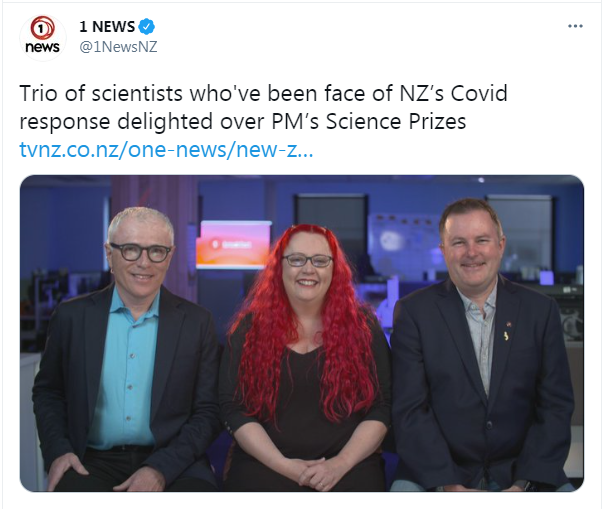Click the blue verified badge
The height and width of the screenshot is (509, 604).
coord(147,27)
